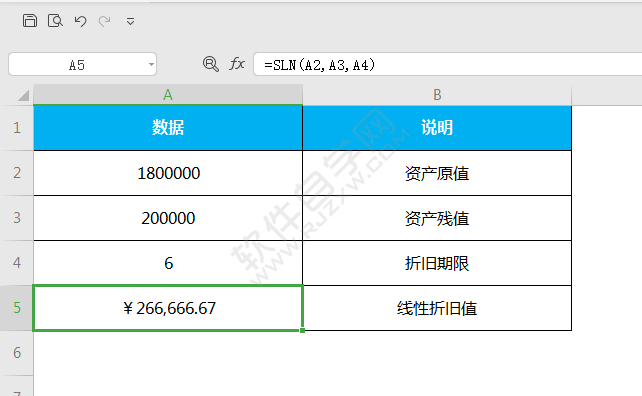Click cell containing 1800000
The image size is (642, 396).
click(x=168, y=173)
